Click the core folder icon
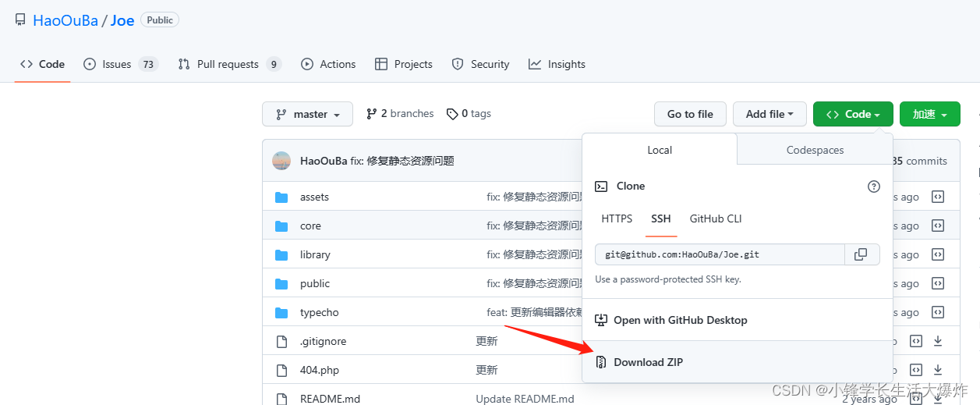The height and width of the screenshot is (405, 980). pyautogui.click(x=281, y=226)
